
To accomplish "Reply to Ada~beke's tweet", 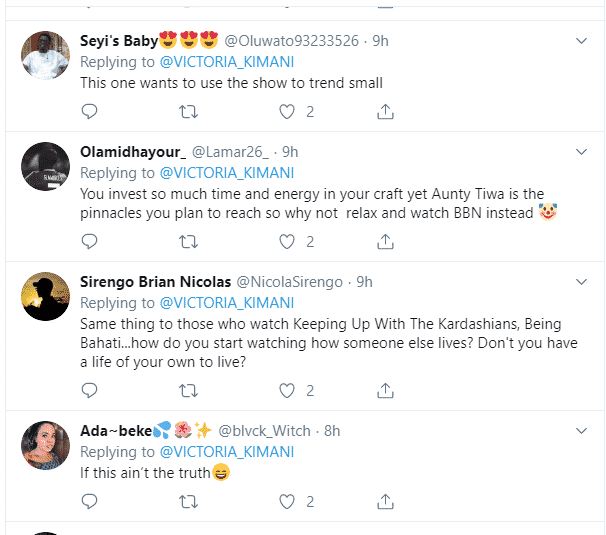I will click(89, 501).
